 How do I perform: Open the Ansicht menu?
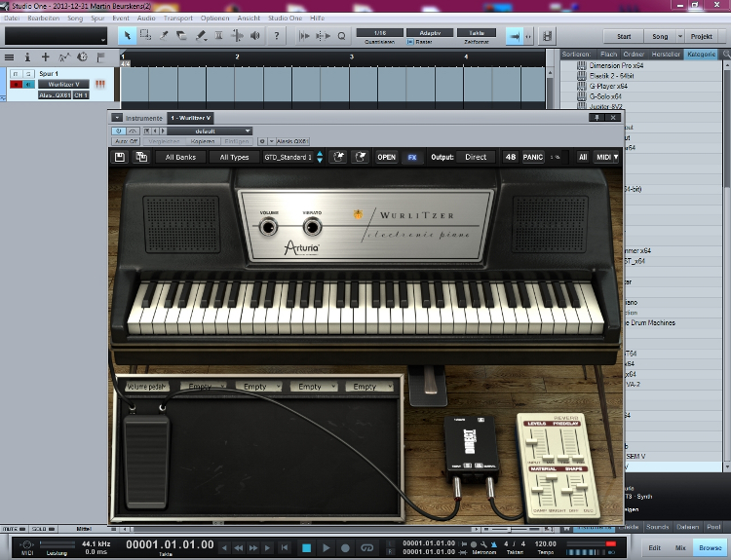point(249,19)
